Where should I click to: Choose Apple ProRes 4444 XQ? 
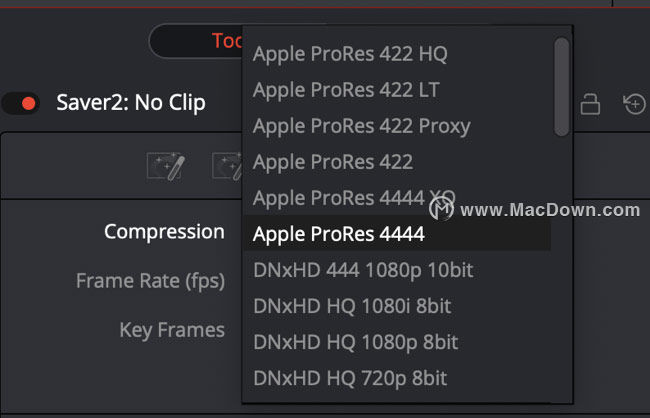tap(354, 198)
